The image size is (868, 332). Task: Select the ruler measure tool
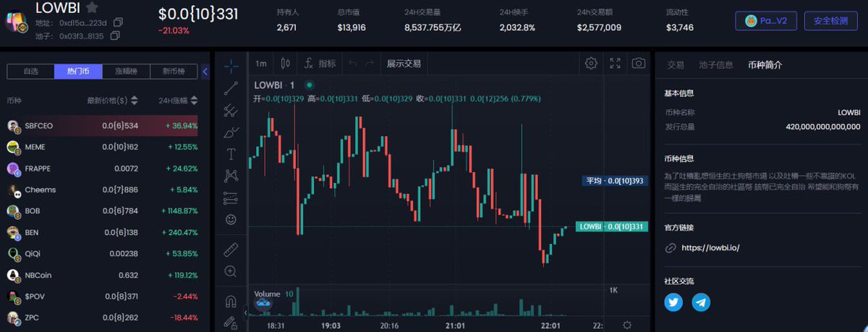(231, 250)
